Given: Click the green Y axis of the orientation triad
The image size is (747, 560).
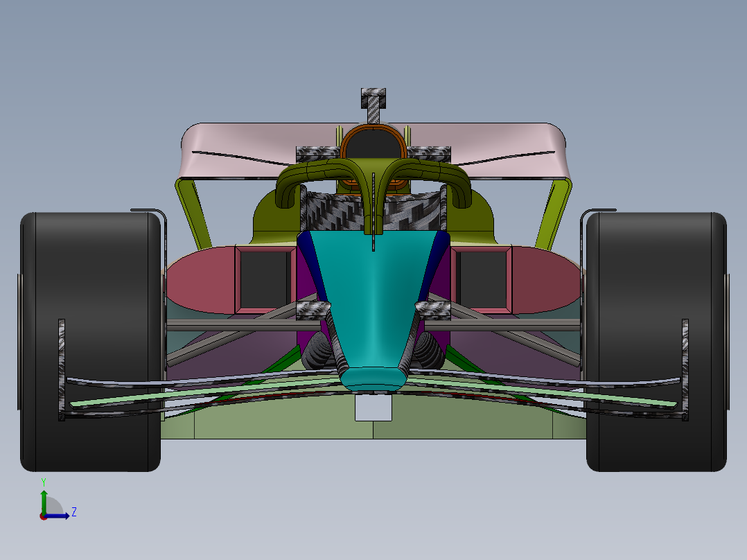Looking at the screenshot, I should click(x=44, y=502).
